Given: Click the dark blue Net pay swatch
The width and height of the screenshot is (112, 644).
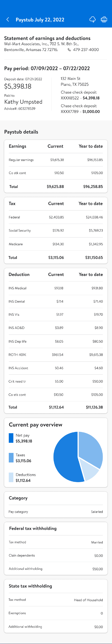Looking at the screenshot, I should tap(11, 438).
